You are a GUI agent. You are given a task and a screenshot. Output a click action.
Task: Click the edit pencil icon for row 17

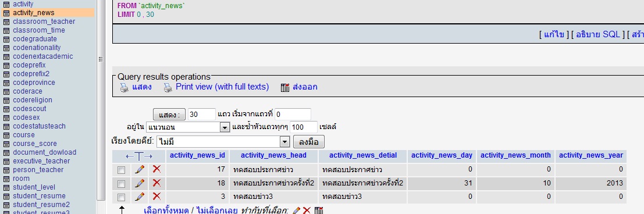click(x=140, y=169)
